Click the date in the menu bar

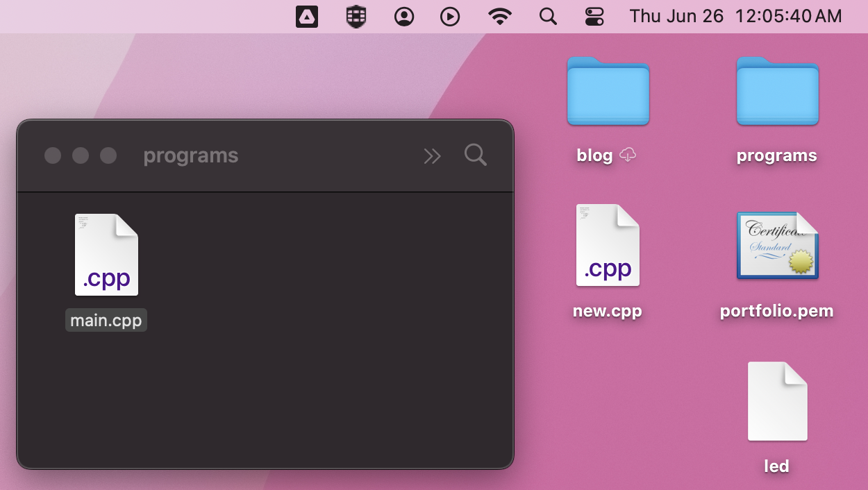tap(677, 16)
